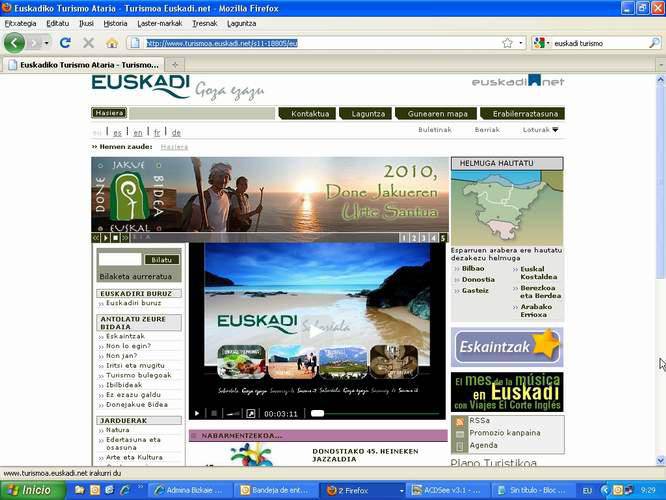Image resolution: width=666 pixels, height=500 pixels.
Task: Open the Bilbao destination link
Action: click(473, 268)
